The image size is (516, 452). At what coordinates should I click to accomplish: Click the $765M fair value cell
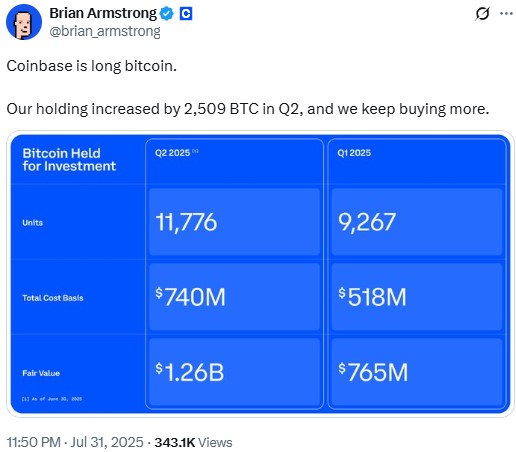coord(417,372)
